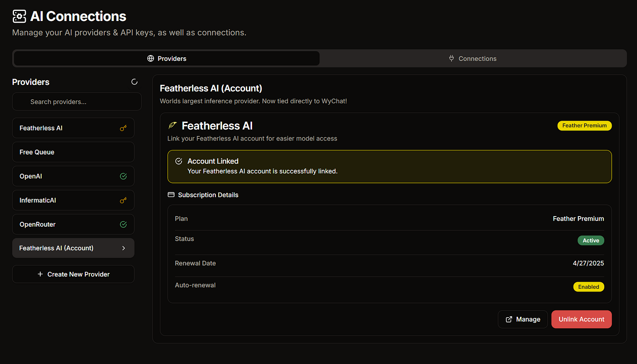
Task: Click the Providers sidebar heading
Action: coord(31,82)
